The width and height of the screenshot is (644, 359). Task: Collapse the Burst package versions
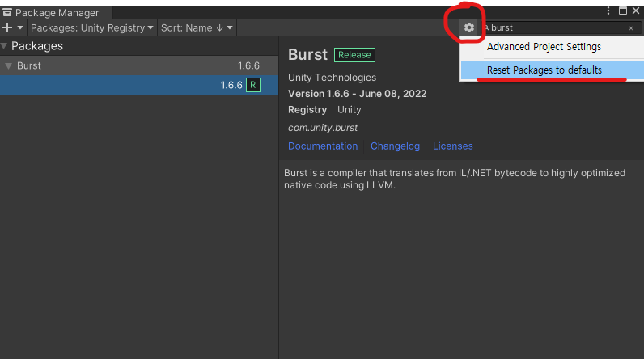click(x=9, y=65)
